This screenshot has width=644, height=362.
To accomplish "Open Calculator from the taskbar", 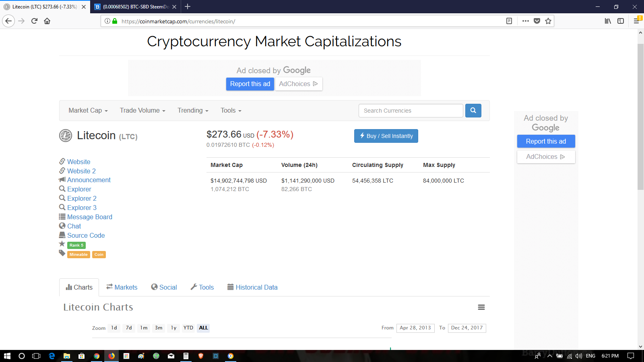I will pyautogui.click(x=186, y=356).
